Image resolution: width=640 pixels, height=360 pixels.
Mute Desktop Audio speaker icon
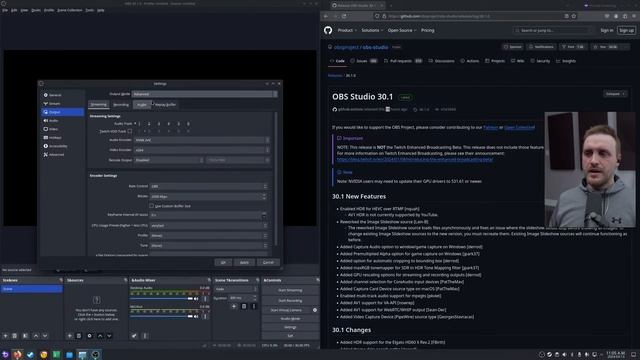point(196,299)
